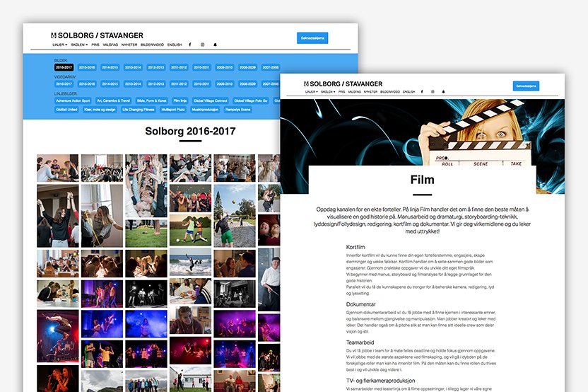Select 2011-2012 in the Videoarkiv row
Image resolution: width=588 pixels, height=392 pixels.
[x=179, y=83]
